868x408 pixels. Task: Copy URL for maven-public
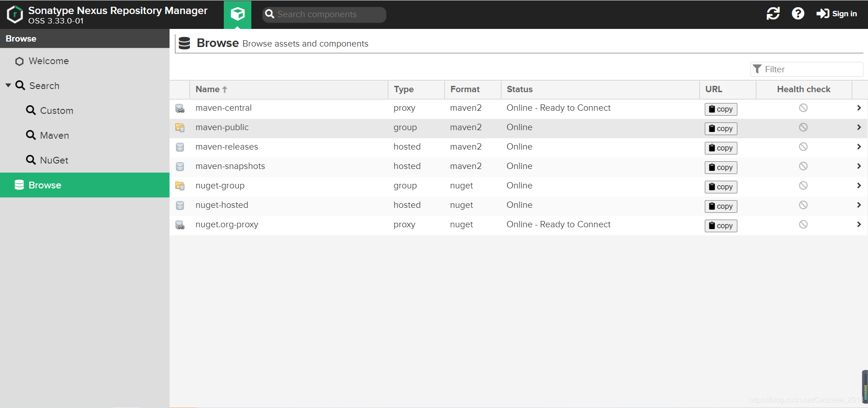pyautogui.click(x=721, y=128)
